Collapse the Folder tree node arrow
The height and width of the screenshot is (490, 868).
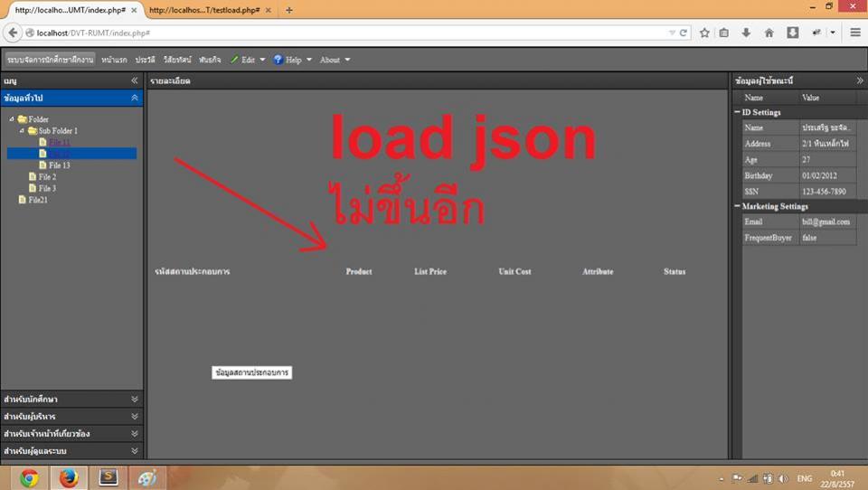(x=12, y=118)
